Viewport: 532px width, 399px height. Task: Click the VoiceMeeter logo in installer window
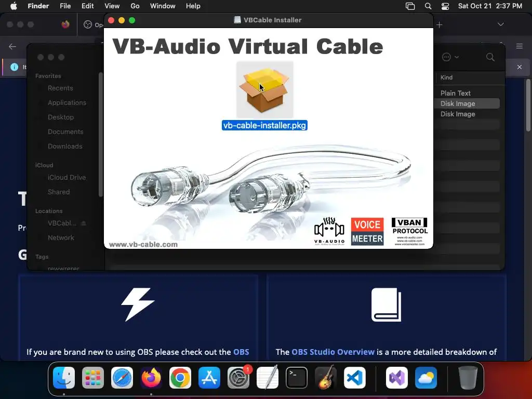coord(367,231)
